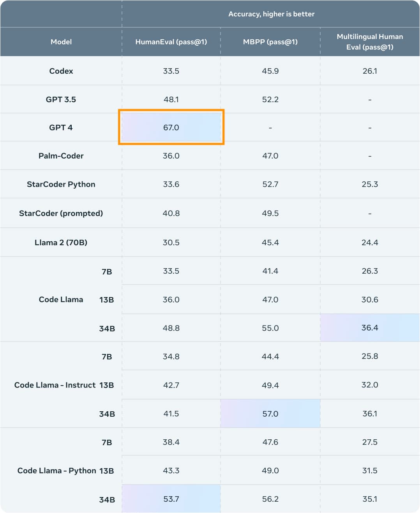Click StarCoder (prompted) HumanEval value 40.8
420x513 pixels.
tap(171, 213)
